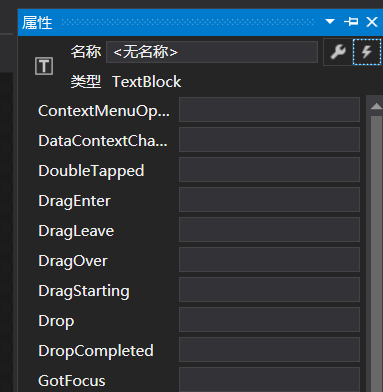The height and width of the screenshot is (392, 383).
Task: Focus the DropCompleted event field
Action: click(x=269, y=350)
